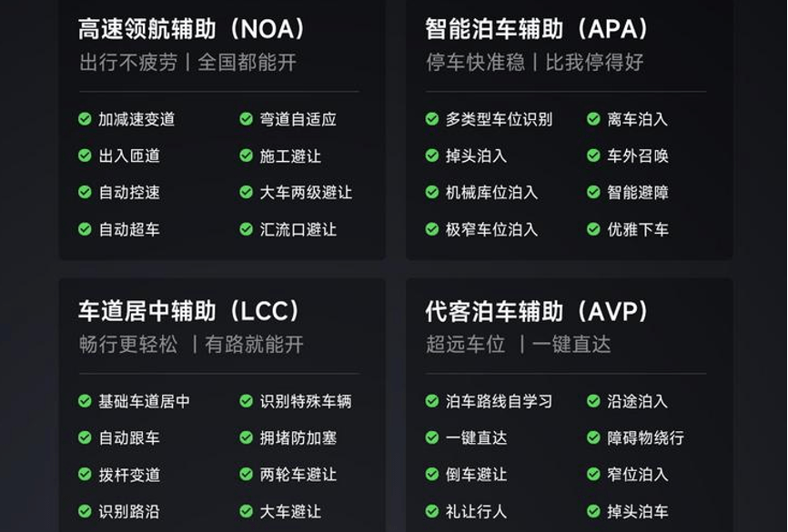Click the green check icon beside 加减速变道
The height and width of the screenshot is (532, 788).
click(x=85, y=119)
